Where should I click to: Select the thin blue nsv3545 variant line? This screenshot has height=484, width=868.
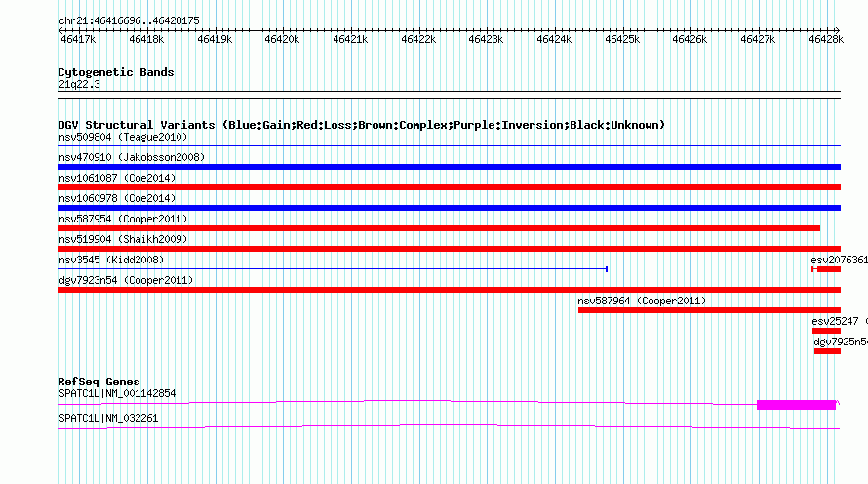333,269
